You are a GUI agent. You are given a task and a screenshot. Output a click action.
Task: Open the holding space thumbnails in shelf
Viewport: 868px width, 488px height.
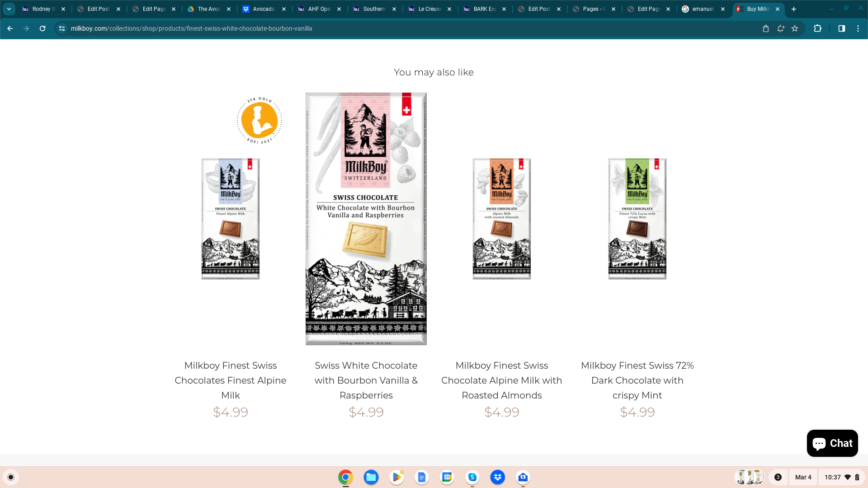click(750, 477)
